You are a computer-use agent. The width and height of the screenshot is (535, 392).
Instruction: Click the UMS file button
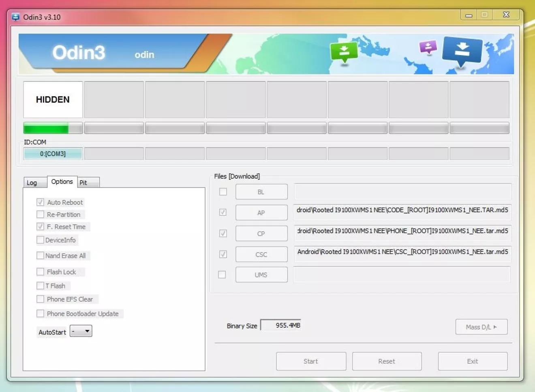pyautogui.click(x=261, y=275)
